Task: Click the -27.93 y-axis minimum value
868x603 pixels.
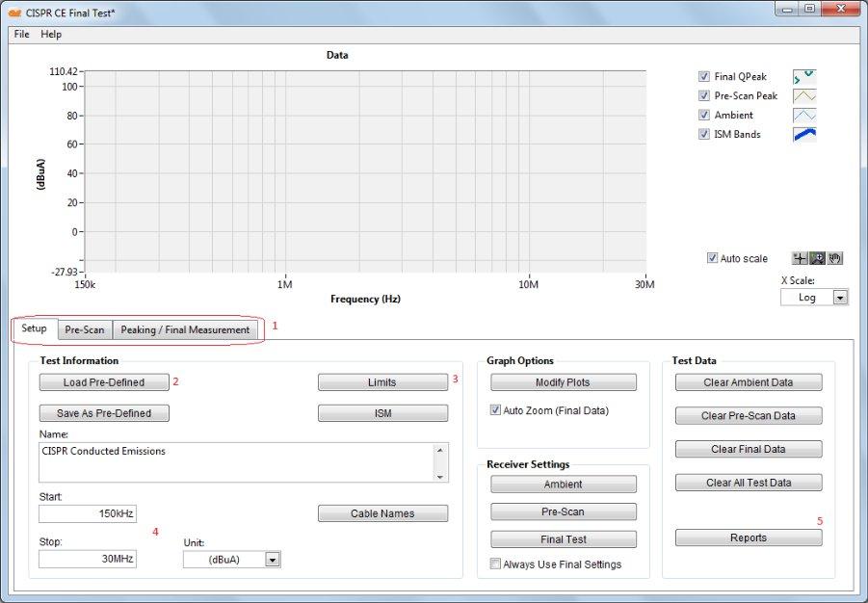Action: coord(65,273)
